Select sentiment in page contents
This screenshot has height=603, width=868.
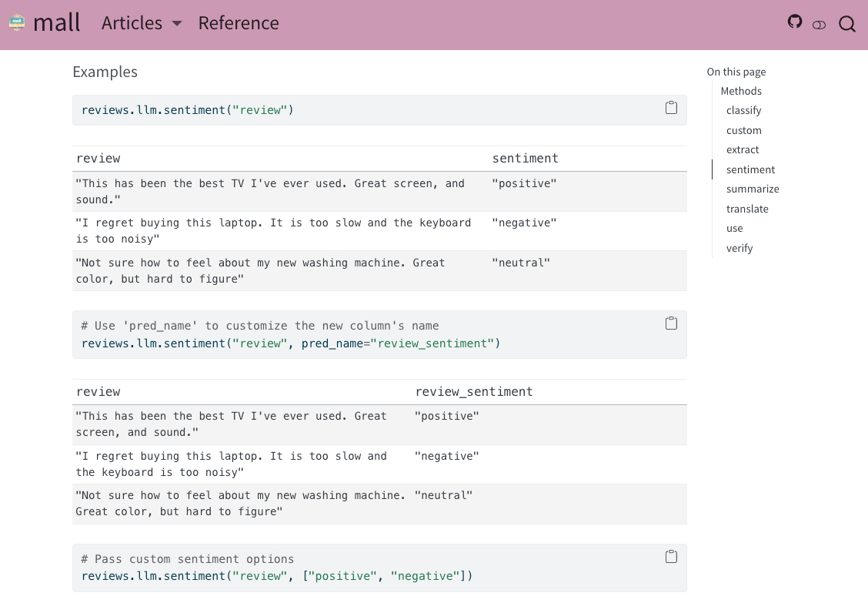point(750,169)
